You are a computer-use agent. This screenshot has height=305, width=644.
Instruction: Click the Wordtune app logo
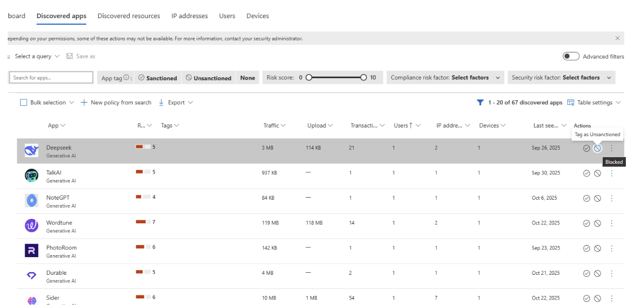pos(31,225)
